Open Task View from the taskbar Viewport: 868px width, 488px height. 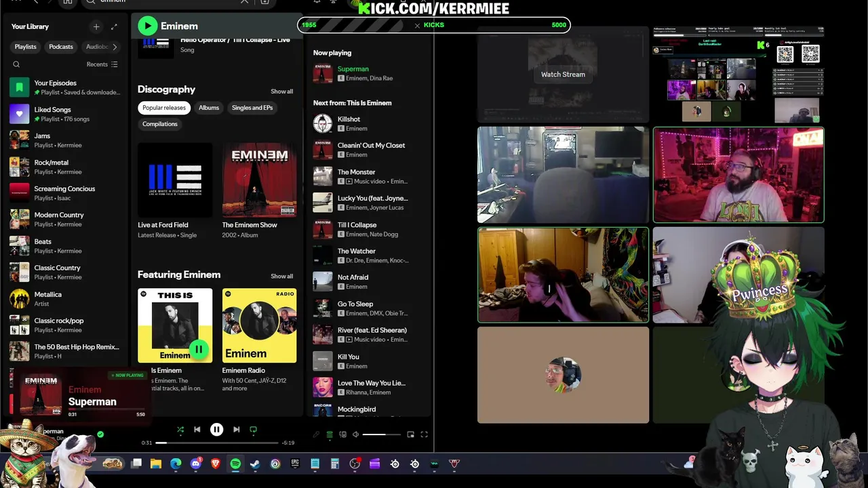pos(136,464)
